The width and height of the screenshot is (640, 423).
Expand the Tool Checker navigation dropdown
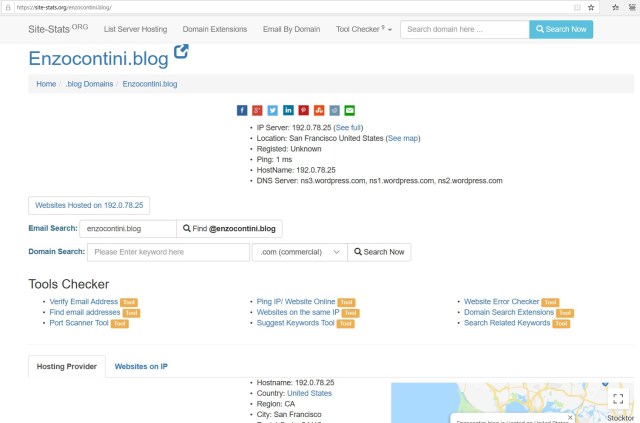click(363, 29)
